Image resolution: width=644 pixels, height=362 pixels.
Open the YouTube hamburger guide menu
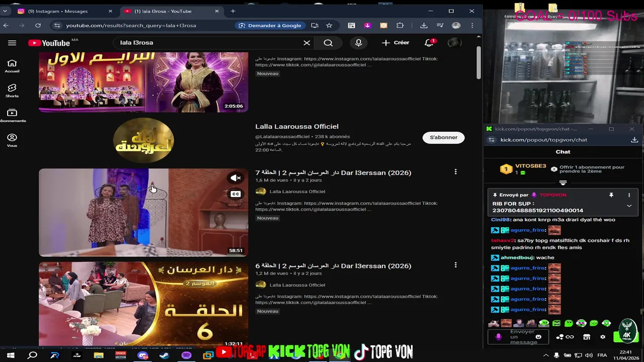pos(12,43)
